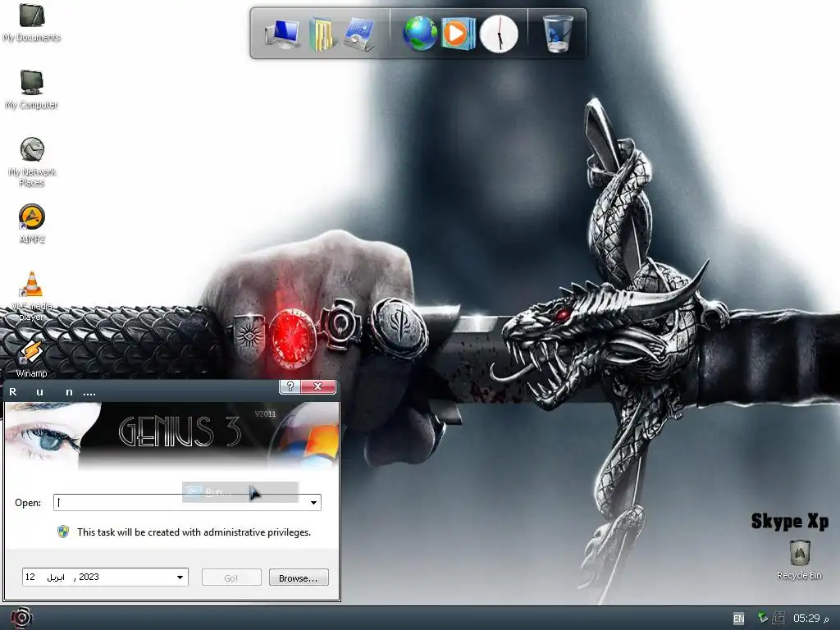This screenshot has width=840, height=630.
Task: Open the trash bin icon in the dock
Action: (557, 33)
